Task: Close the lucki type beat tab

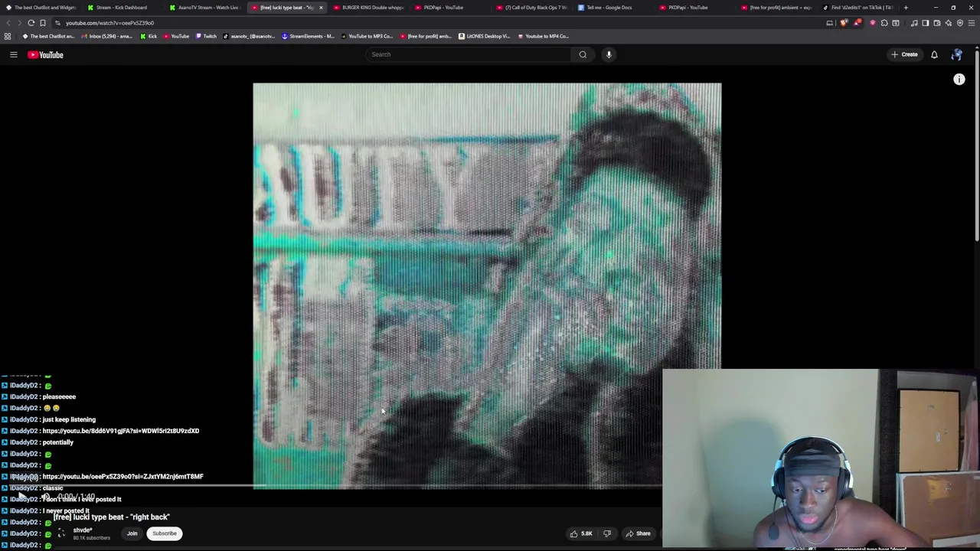Action: tap(321, 8)
